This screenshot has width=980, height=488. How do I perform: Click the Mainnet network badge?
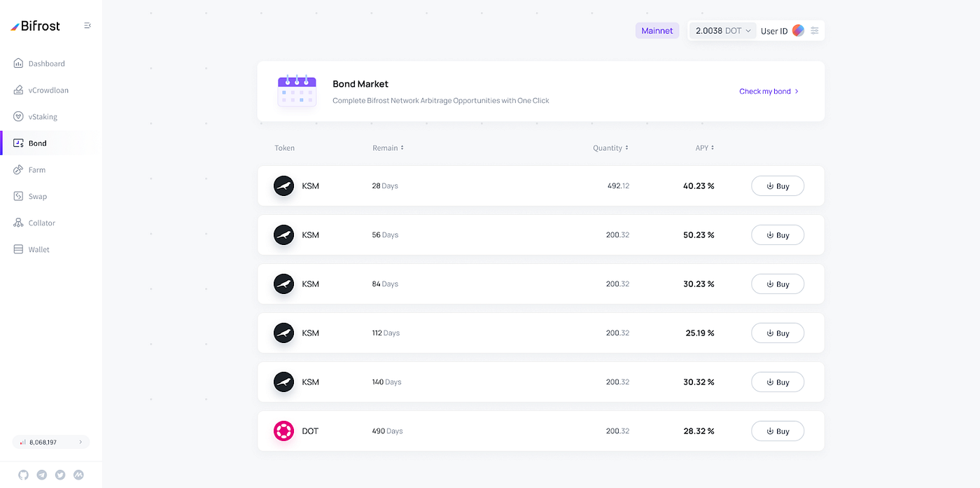point(657,31)
